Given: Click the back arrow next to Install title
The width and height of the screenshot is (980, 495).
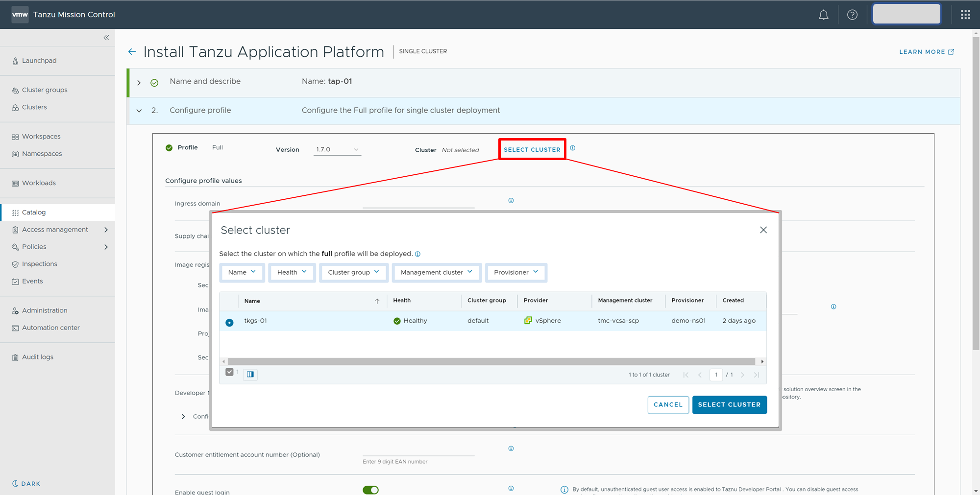Looking at the screenshot, I should coord(132,52).
